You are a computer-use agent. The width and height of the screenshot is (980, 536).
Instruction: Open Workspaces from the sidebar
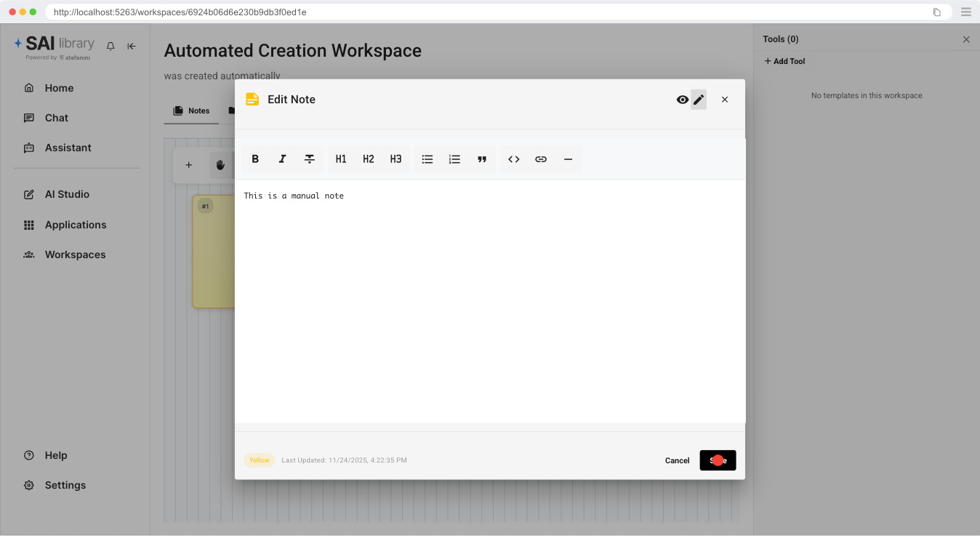[x=75, y=255]
